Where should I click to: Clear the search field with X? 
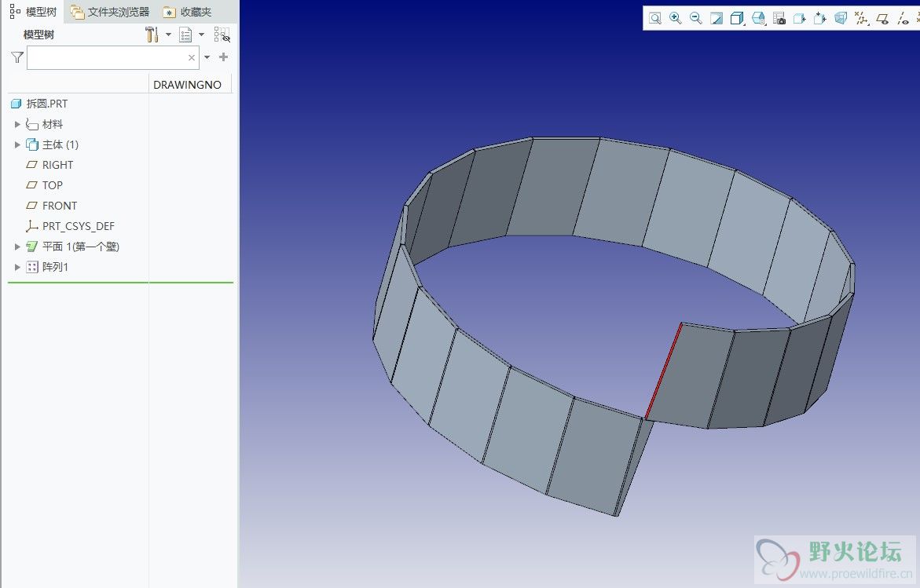[191, 57]
